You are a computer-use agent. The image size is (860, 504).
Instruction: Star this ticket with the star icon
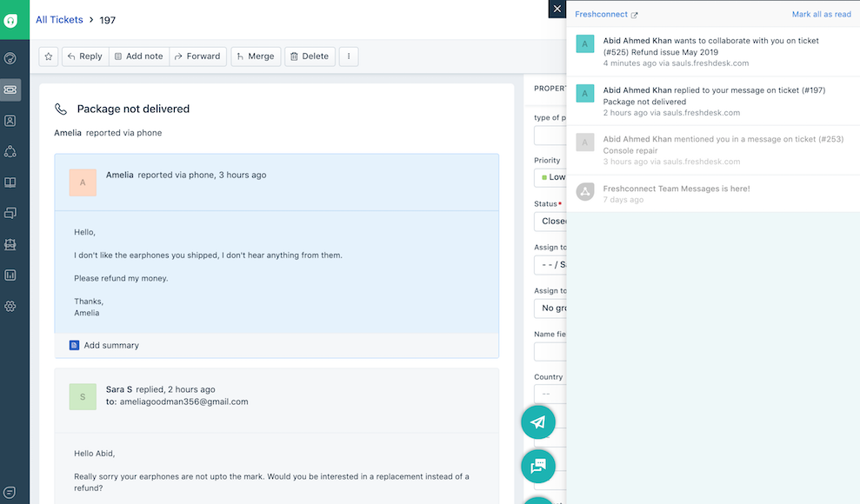pos(49,56)
